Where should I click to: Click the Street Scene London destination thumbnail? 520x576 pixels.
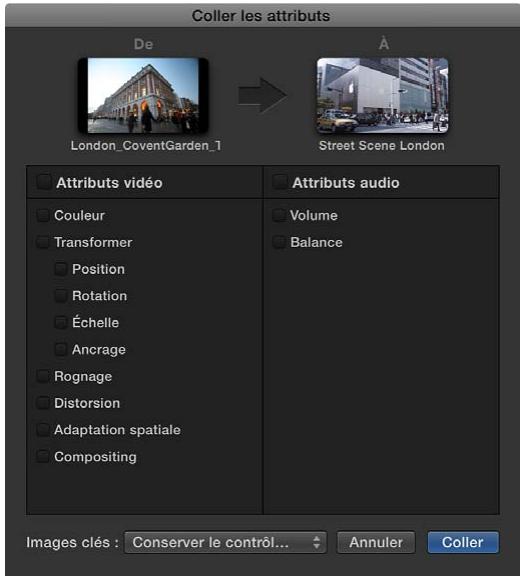pyautogui.click(x=382, y=96)
